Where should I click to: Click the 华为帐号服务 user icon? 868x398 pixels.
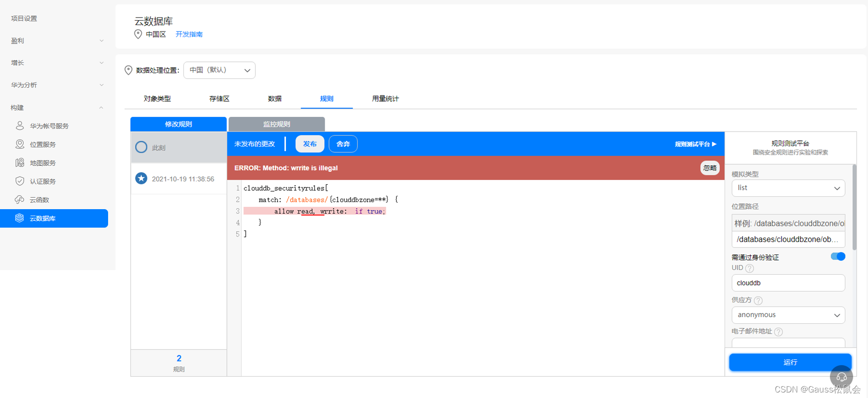click(x=20, y=126)
